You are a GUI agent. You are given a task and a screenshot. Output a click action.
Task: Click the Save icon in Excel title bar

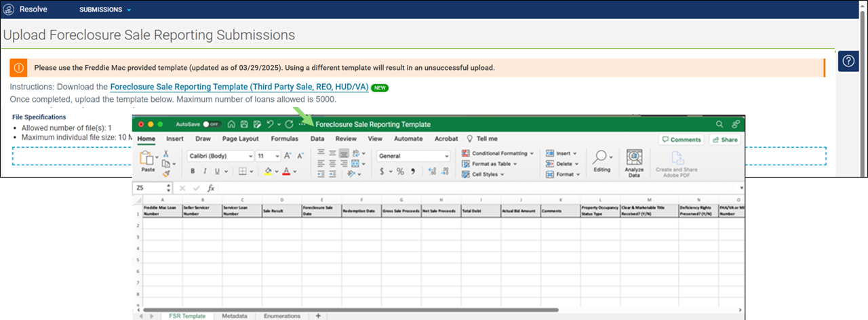[x=244, y=125]
